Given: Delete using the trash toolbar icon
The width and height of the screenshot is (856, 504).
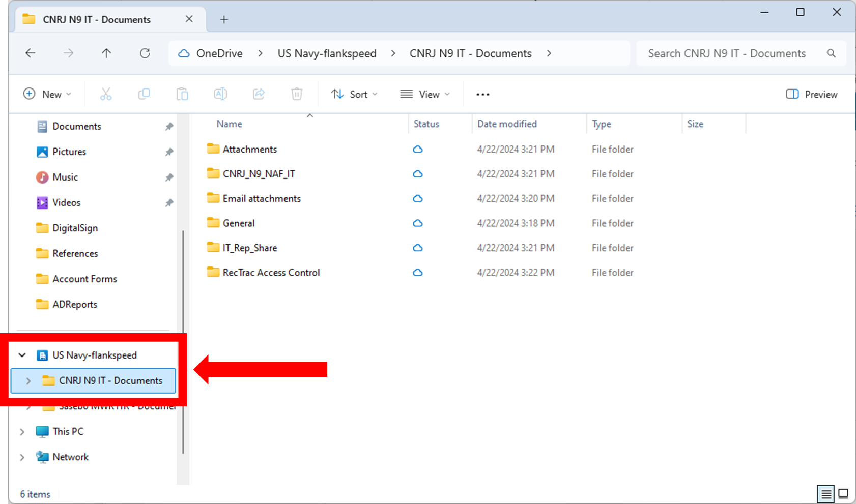Looking at the screenshot, I should pos(297,94).
